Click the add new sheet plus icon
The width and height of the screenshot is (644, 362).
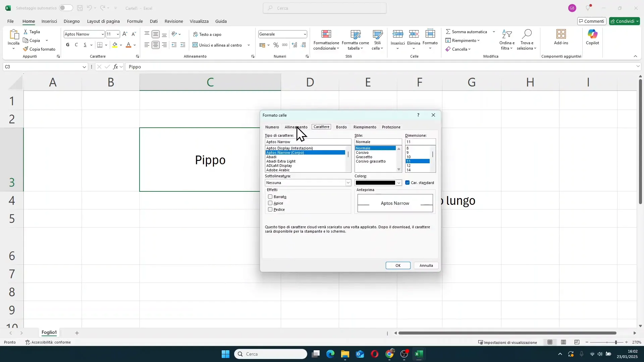click(77, 333)
